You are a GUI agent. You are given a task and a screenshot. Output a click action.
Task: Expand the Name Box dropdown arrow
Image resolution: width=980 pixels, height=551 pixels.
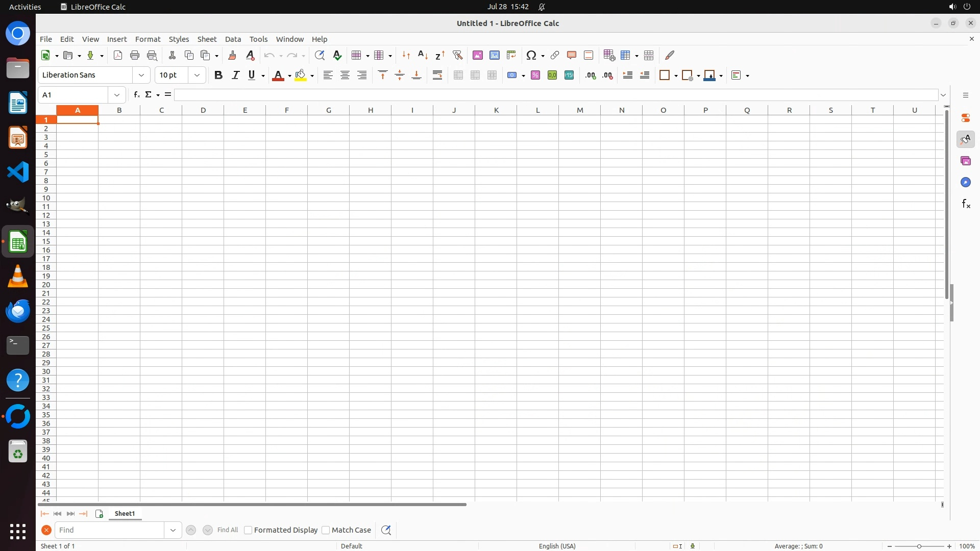coord(117,95)
